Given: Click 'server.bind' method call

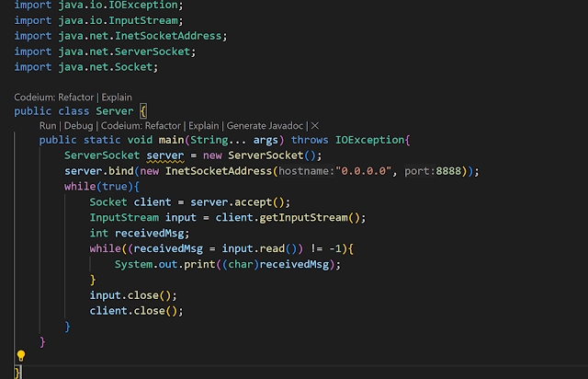Looking at the screenshot, I should click(x=99, y=171).
